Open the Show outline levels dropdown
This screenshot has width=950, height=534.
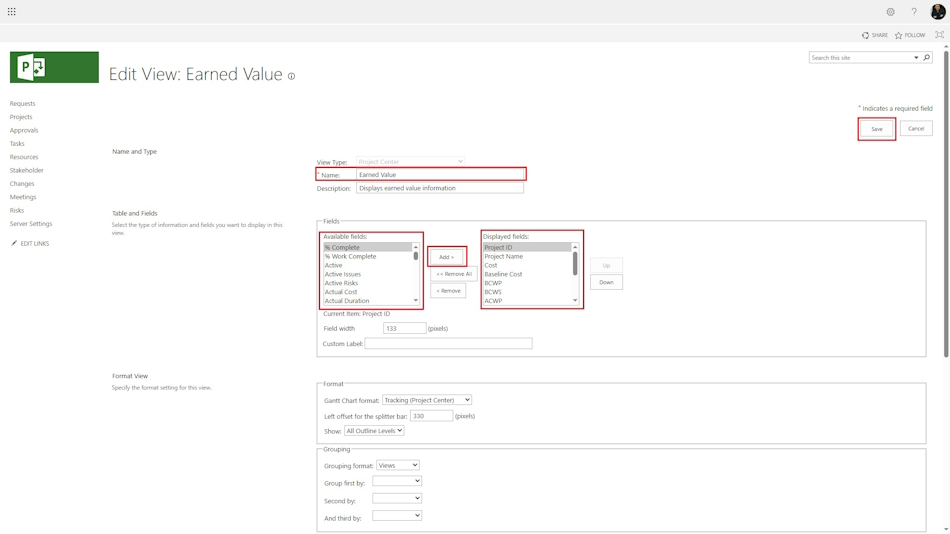[374, 431]
